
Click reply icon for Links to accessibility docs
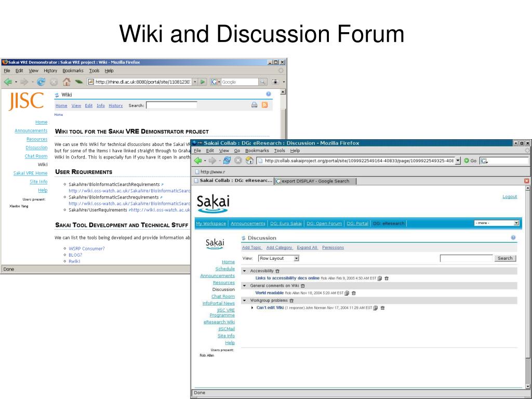tap(380, 278)
